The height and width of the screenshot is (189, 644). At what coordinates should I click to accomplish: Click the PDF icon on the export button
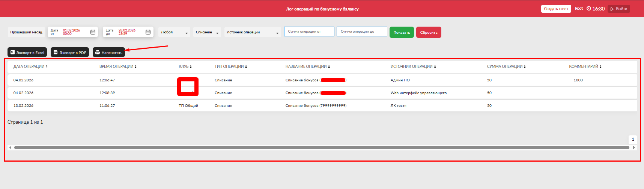[x=56, y=52]
